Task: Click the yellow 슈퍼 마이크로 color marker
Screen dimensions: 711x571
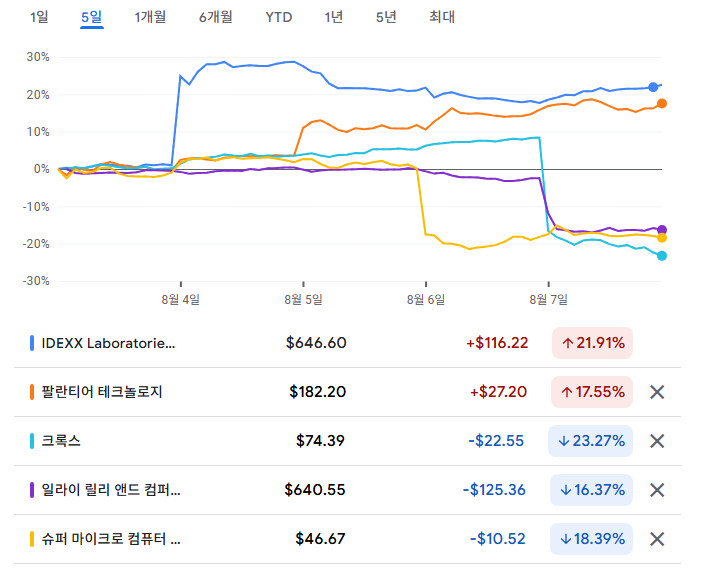Action: [x=32, y=539]
